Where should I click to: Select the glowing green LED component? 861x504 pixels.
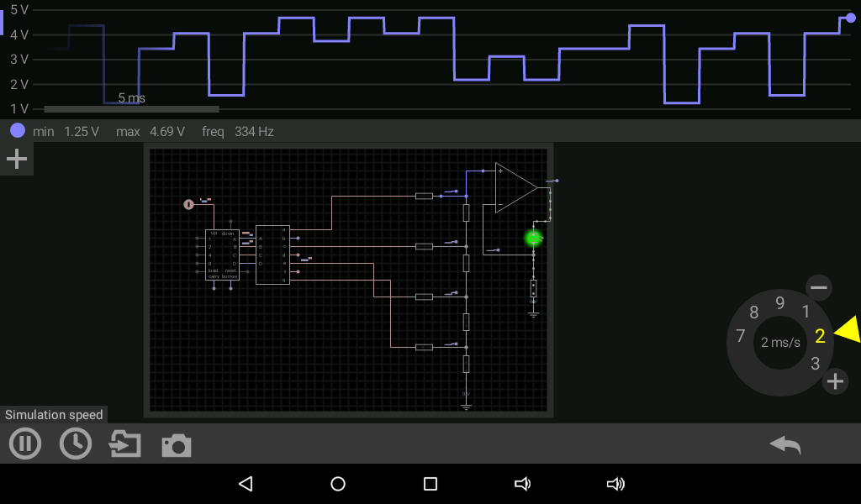click(x=533, y=238)
